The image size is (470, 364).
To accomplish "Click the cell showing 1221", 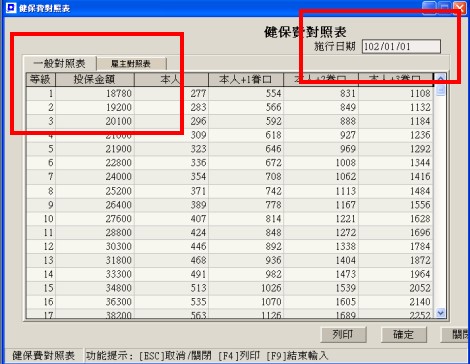I will 321,219.
